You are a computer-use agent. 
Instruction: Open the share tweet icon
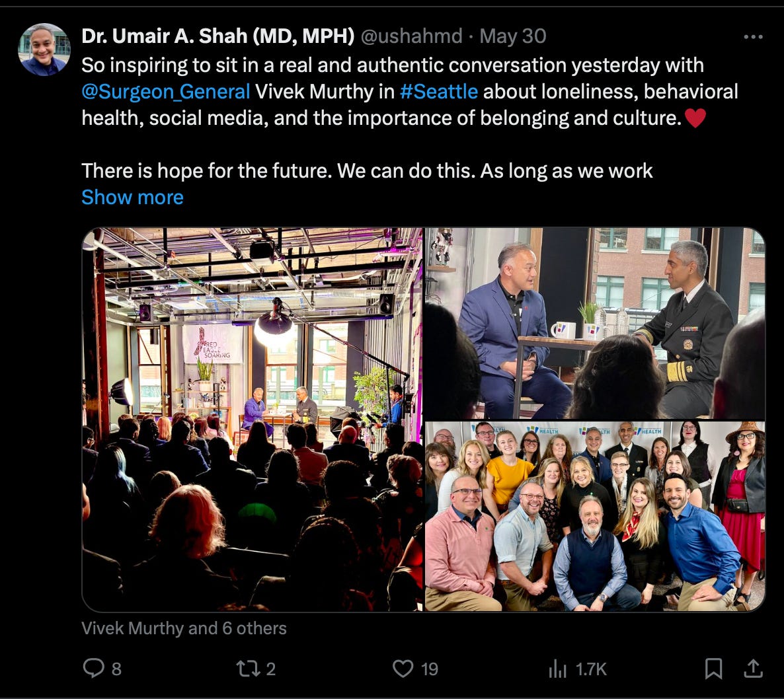753,669
